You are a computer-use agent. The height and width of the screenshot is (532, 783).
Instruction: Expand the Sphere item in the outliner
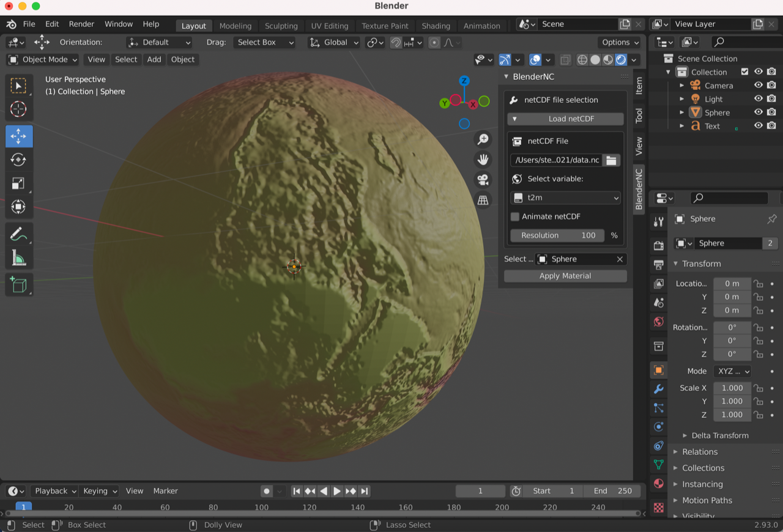[681, 112]
